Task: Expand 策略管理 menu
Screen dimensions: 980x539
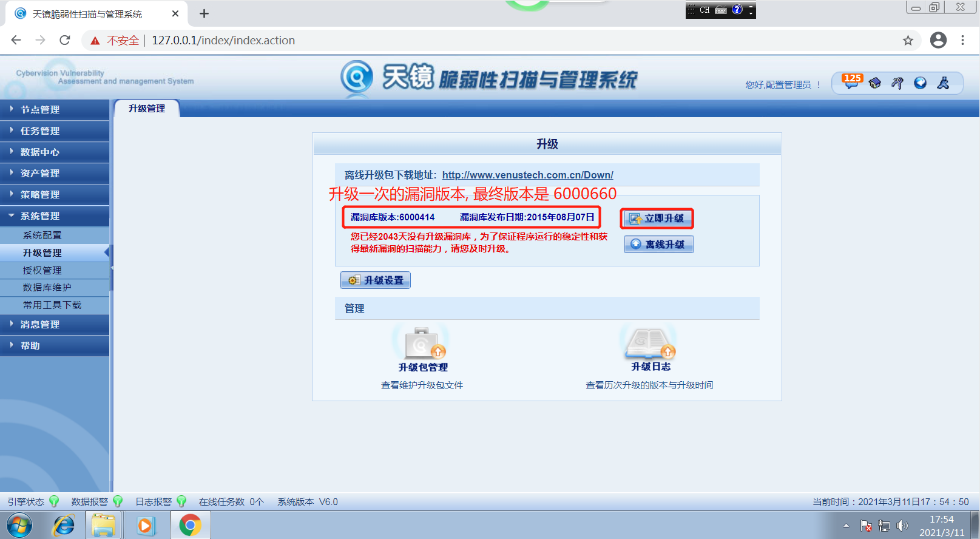Action: (55, 194)
